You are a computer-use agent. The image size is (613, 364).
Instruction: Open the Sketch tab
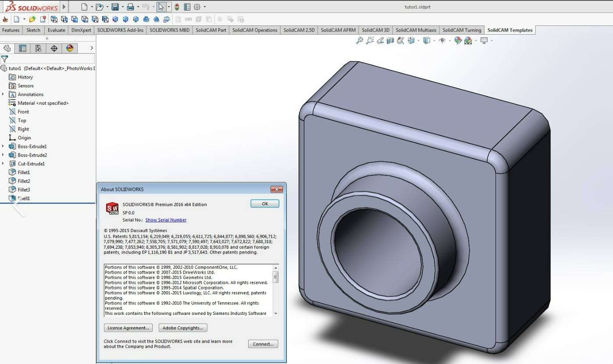pos(33,30)
